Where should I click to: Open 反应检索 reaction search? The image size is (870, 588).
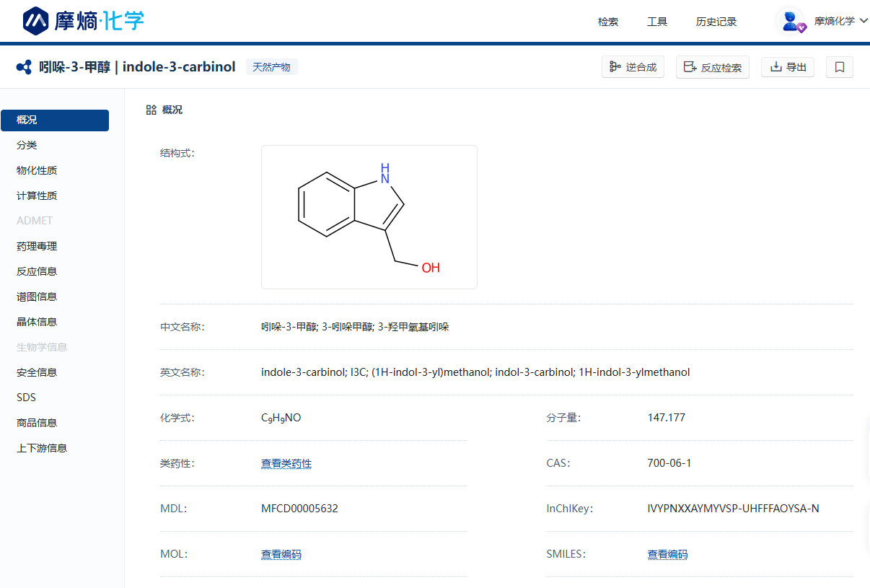pyautogui.click(x=712, y=67)
